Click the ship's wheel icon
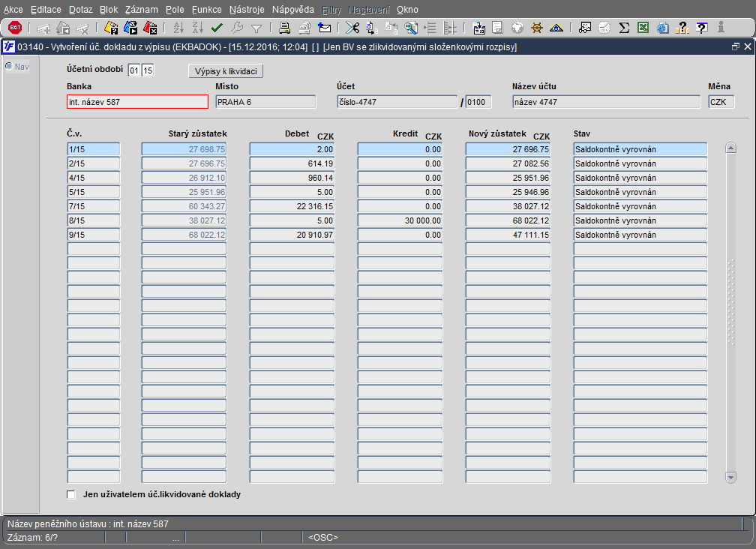The width and height of the screenshot is (756, 549). [537, 28]
